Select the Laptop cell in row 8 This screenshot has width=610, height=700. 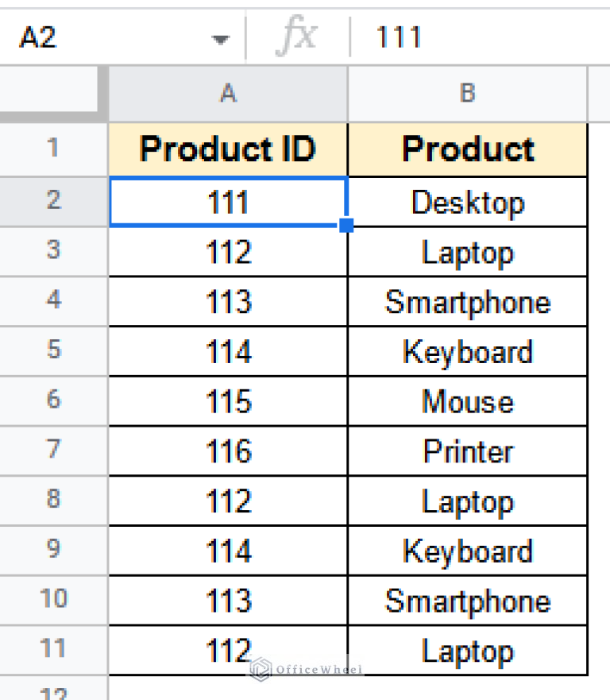(467, 501)
